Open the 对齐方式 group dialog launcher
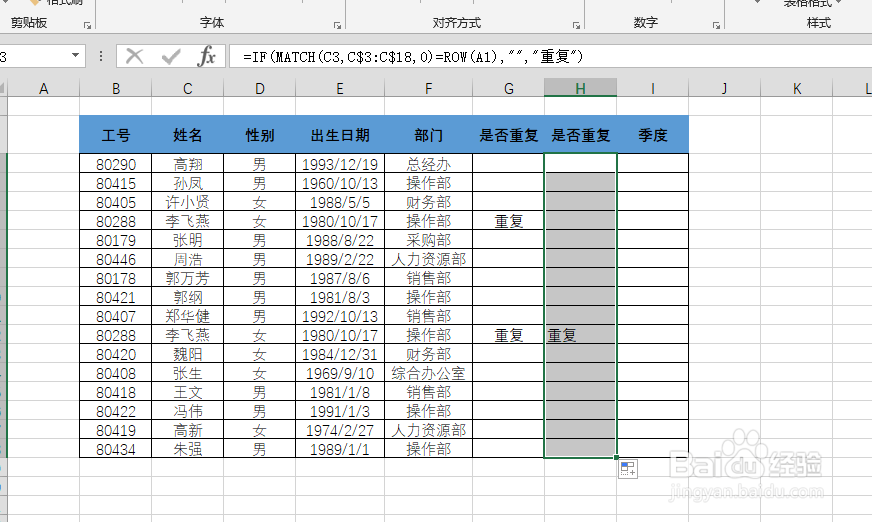 click(576, 25)
